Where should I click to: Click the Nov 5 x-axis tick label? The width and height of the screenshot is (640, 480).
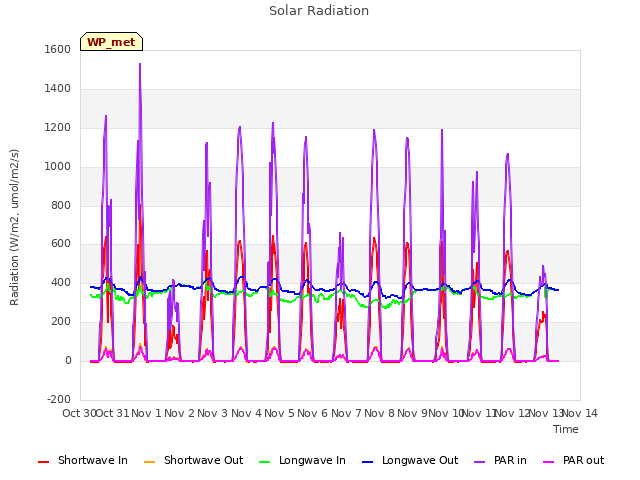[x=279, y=413]
